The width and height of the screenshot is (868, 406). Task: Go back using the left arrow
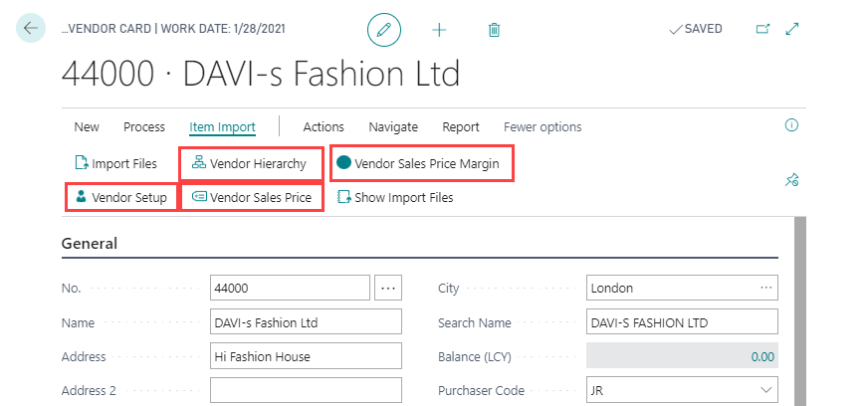tap(31, 29)
